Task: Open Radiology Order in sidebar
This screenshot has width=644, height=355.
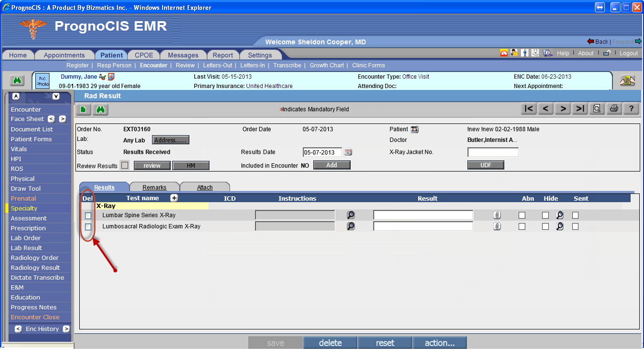Action: coord(35,258)
